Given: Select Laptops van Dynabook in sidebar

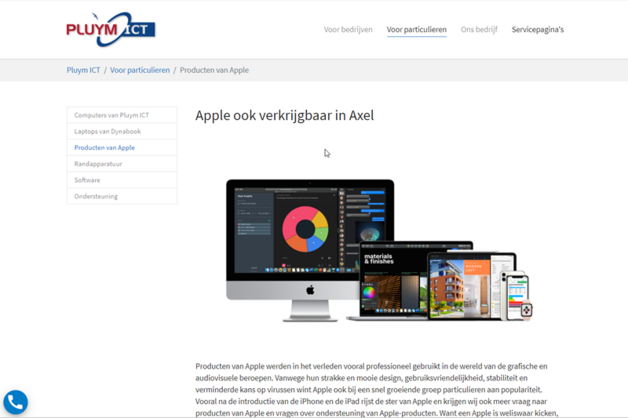Looking at the screenshot, I should [107, 131].
